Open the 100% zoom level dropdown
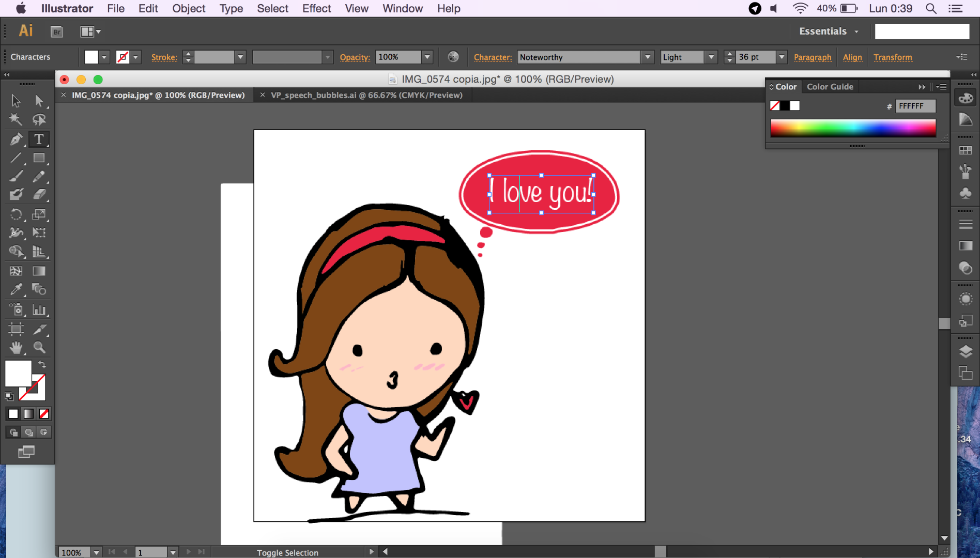 coord(96,552)
